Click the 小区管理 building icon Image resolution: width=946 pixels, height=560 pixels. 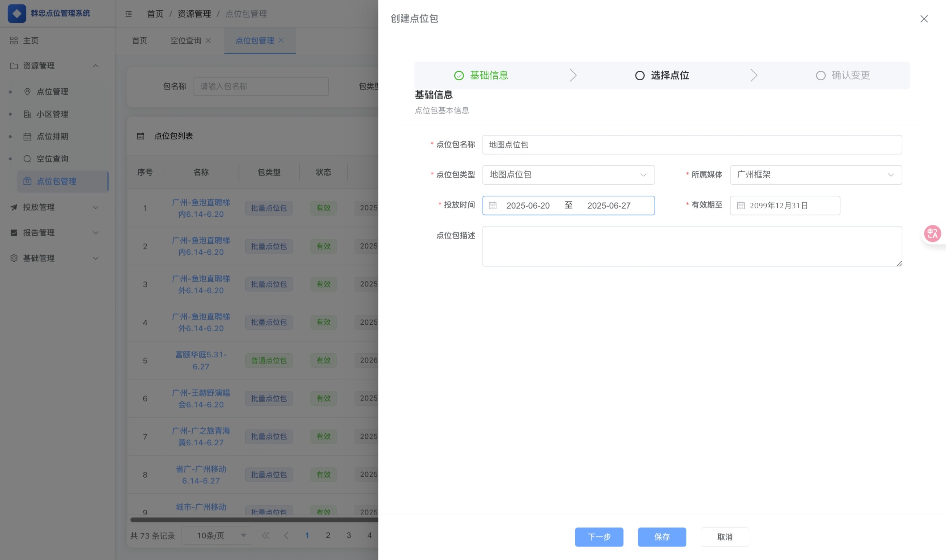(x=27, y=114)
